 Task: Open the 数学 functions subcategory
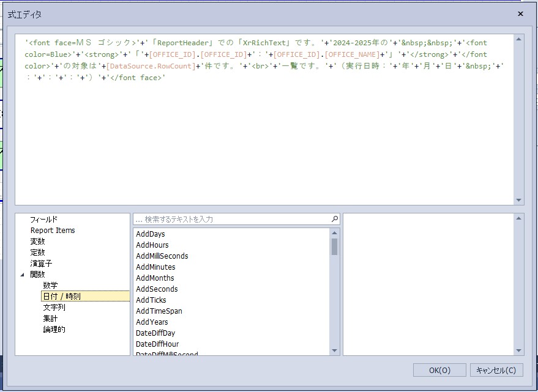(50, 286)
